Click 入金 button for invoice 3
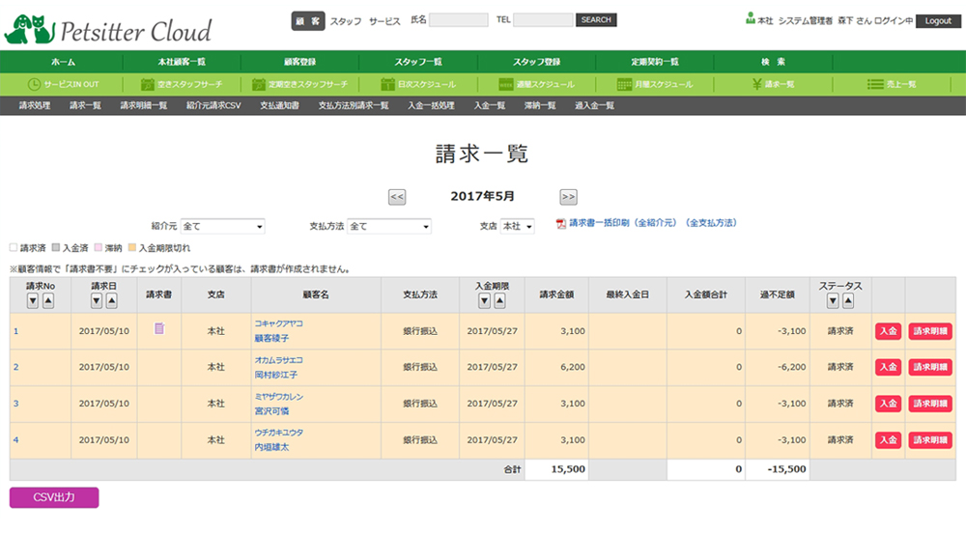The height and width of the screenshot is (560, 966). tap(889, 404)
